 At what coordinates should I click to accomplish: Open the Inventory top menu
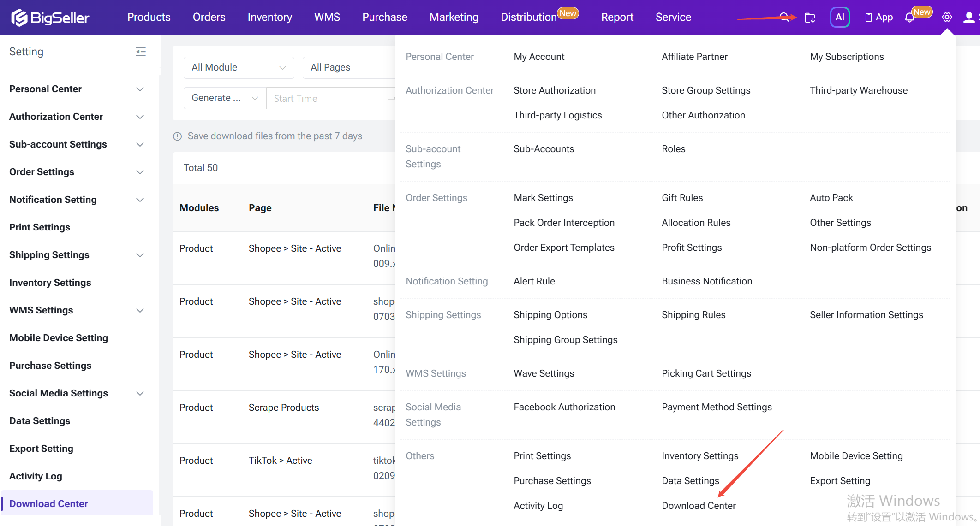(x=270, y=17)
